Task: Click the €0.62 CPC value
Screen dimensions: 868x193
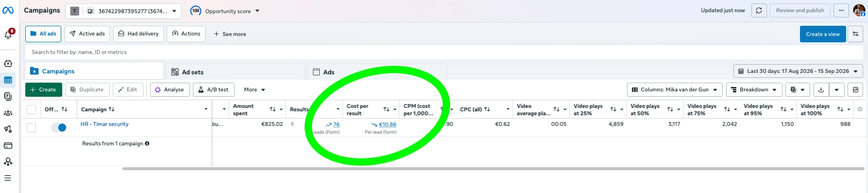Action: coord(503,124)
